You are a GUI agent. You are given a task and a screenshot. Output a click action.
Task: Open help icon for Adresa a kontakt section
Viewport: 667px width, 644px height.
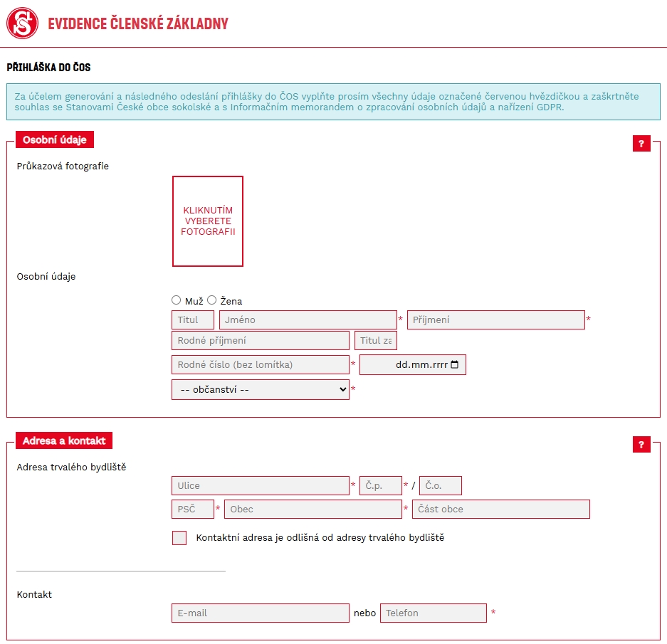(641, 445)
